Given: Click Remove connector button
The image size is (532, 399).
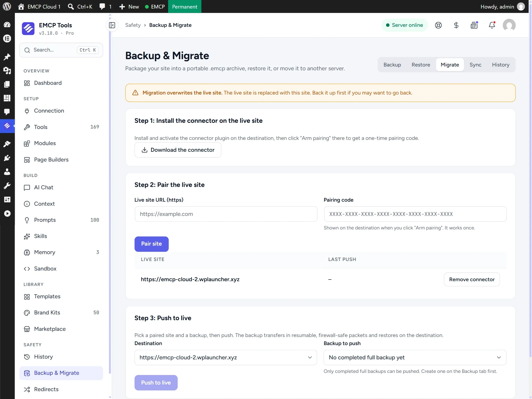Looking at the screenshot, I should (x=472, y=279).
